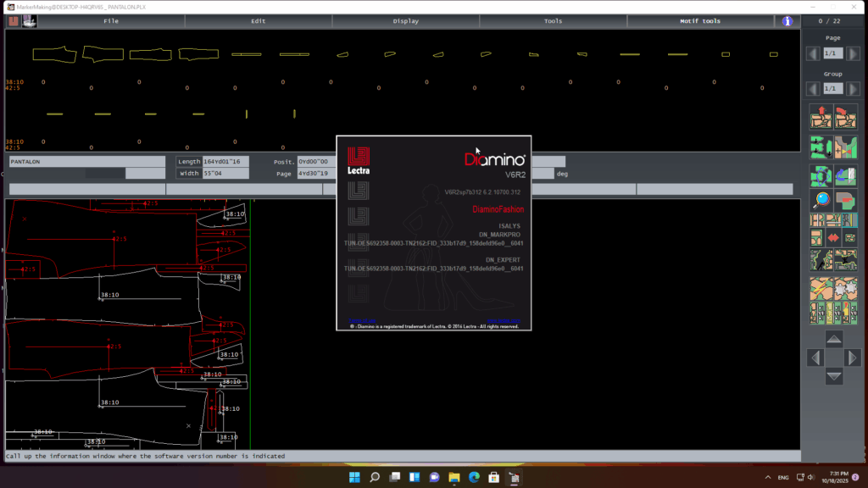The image size is (868, 488).
Task: Click the red Lectra logo icon at top-left
Action: click(x=13, y=21)
